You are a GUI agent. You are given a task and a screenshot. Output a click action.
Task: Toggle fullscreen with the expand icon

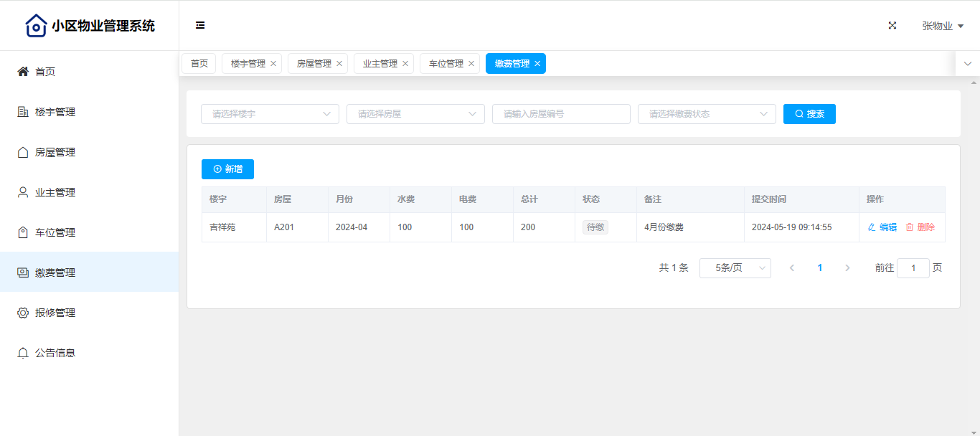[892, 25]
